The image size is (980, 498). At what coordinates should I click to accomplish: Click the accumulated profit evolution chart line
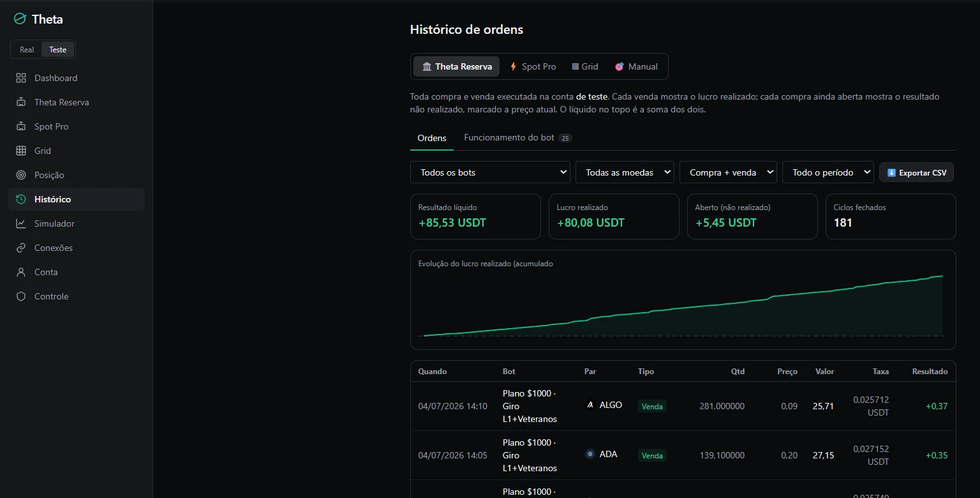click(683, 306)
